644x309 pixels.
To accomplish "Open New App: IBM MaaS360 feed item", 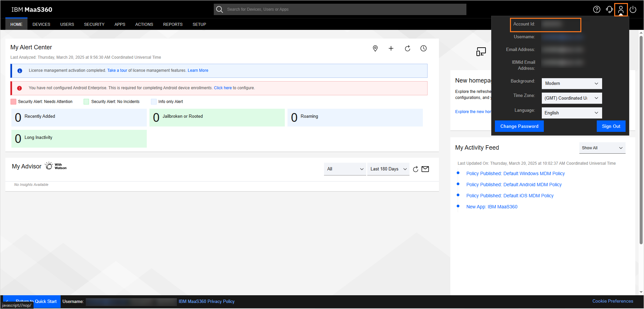I will pos(492,207).
